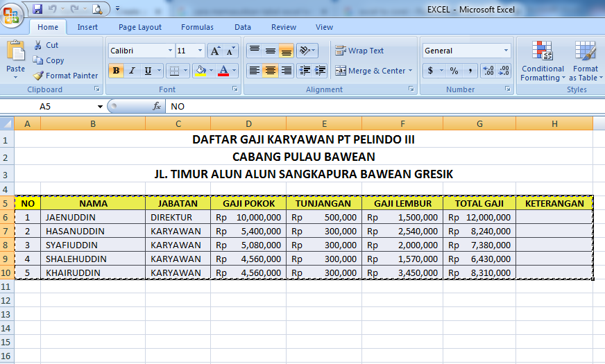Screen dimensions: 605x364
Task: Redo the last undone action
Action: [75, 9]
